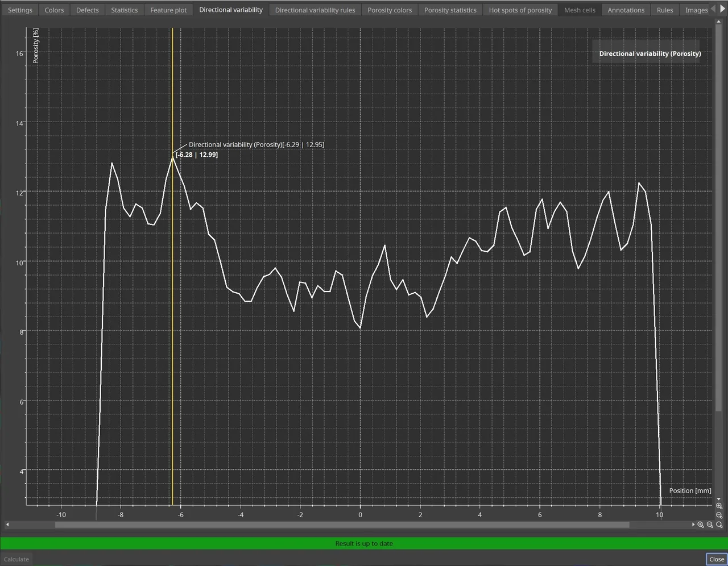Click the horizontal scrollbar thumb

[342, 525]
